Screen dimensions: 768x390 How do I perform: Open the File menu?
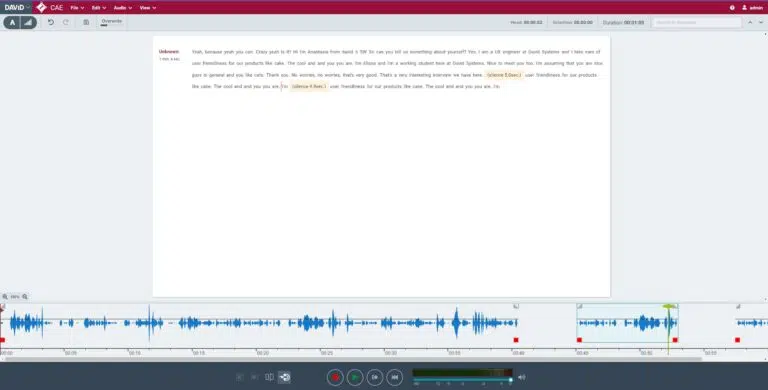(x=77, y=8)
